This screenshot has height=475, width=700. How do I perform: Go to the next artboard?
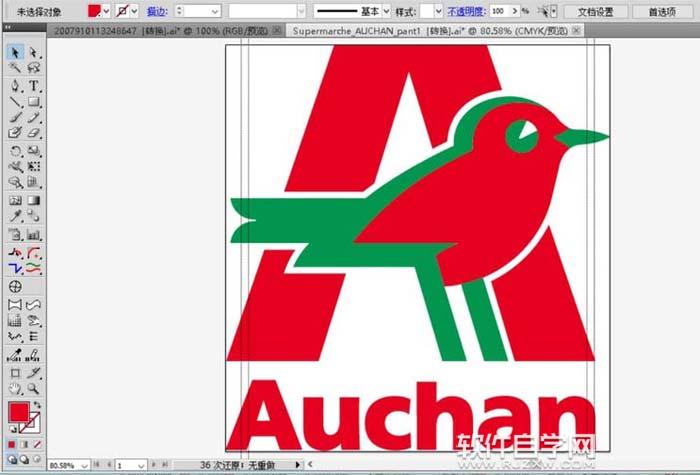pyautogui.click(x=154, y=465)
